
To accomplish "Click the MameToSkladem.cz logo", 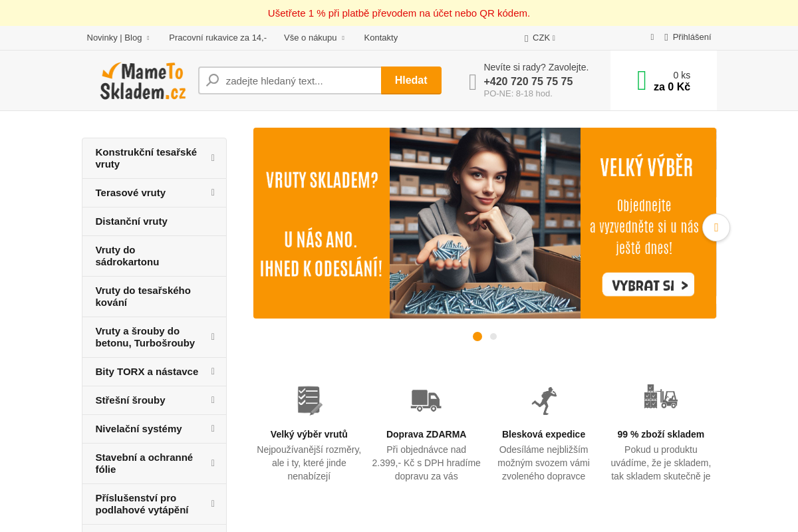I will point(143,81).
